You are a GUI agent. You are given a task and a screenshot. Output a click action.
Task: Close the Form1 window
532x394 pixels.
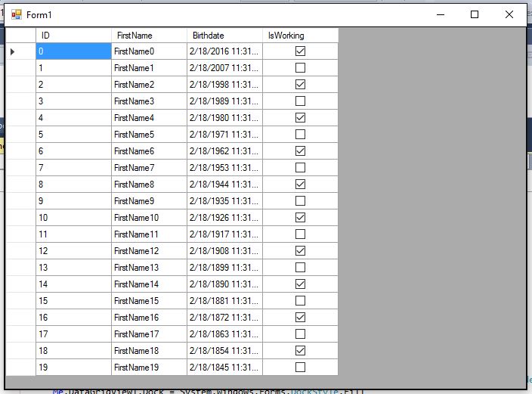(x=509, y=14)
